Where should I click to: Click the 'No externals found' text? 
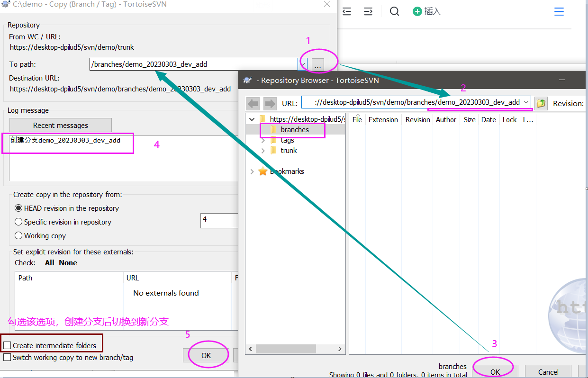[166, 293]
